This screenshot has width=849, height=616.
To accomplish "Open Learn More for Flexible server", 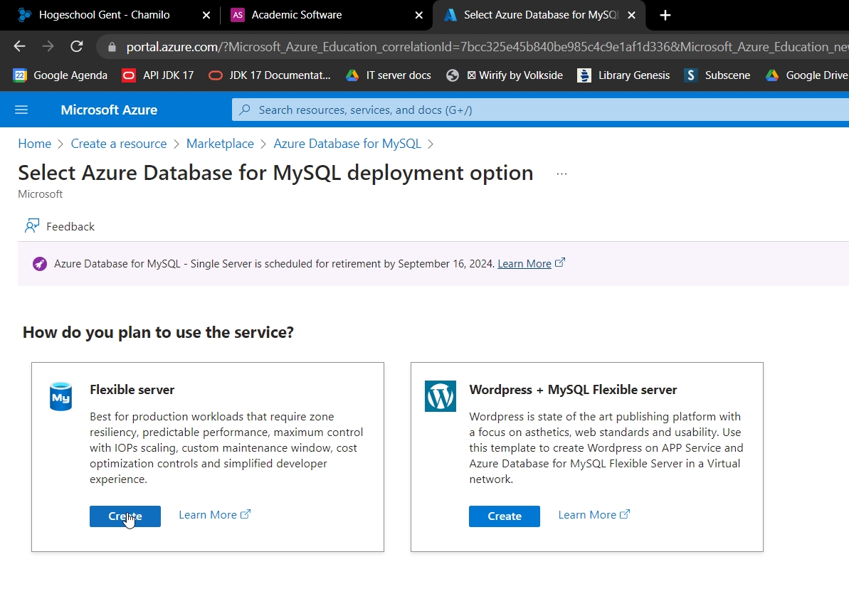I will point(214,515).
